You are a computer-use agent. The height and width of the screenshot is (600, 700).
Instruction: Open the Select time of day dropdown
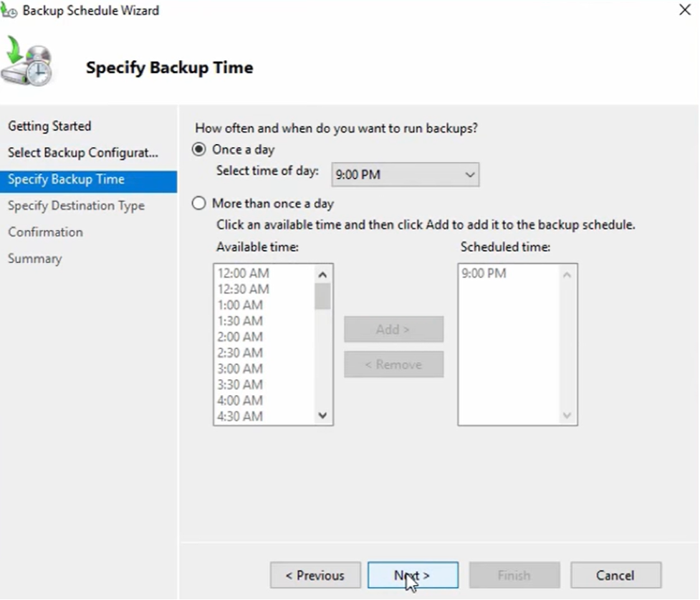[405, 174]
